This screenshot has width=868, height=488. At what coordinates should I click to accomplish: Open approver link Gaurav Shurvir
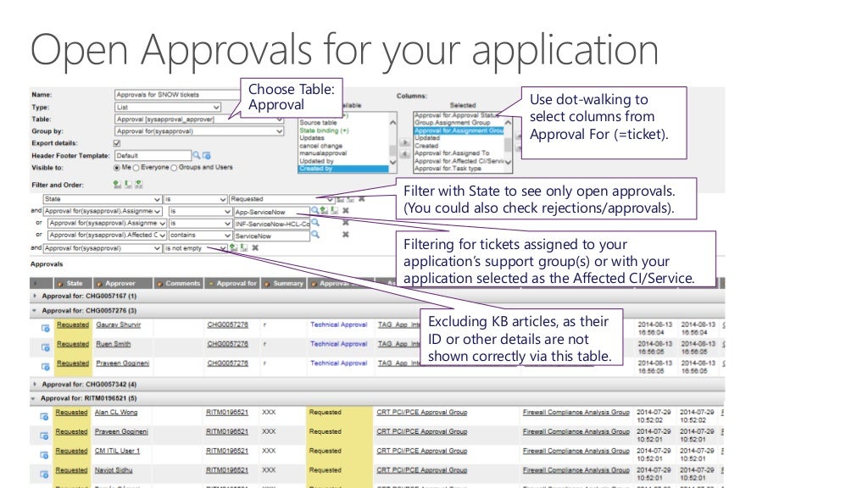[x=119, y=324]
